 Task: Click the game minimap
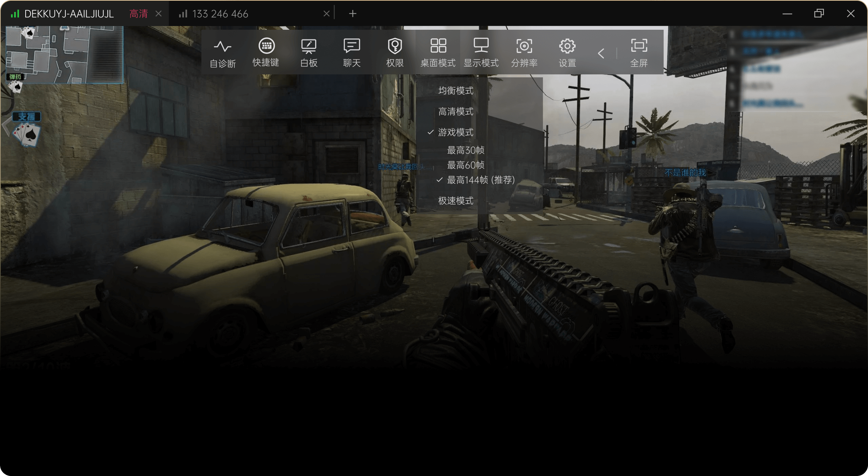click(64, 54)
